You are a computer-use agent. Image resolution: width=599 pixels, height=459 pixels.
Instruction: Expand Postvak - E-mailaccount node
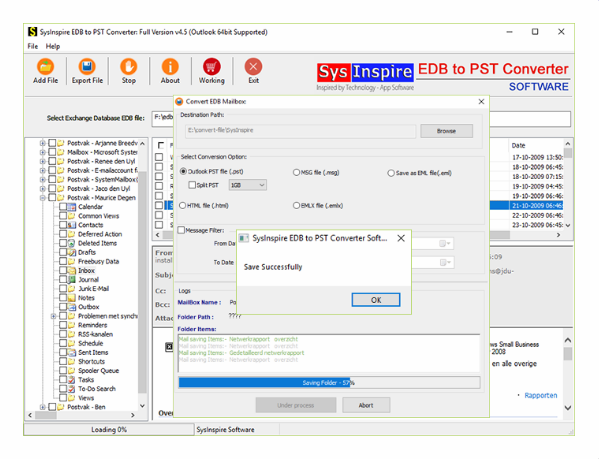43,171
